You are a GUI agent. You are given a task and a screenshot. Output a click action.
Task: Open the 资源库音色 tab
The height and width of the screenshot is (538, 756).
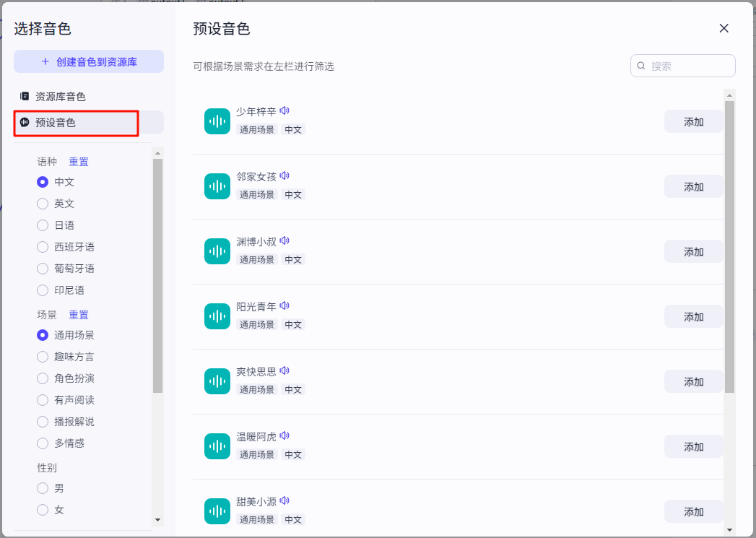coord(61,96)
